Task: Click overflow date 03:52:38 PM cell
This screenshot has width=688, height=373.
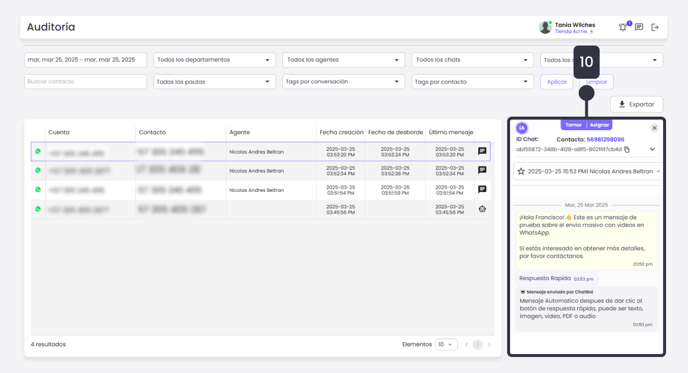Action: pyautogui.click(x=395, y=171)
